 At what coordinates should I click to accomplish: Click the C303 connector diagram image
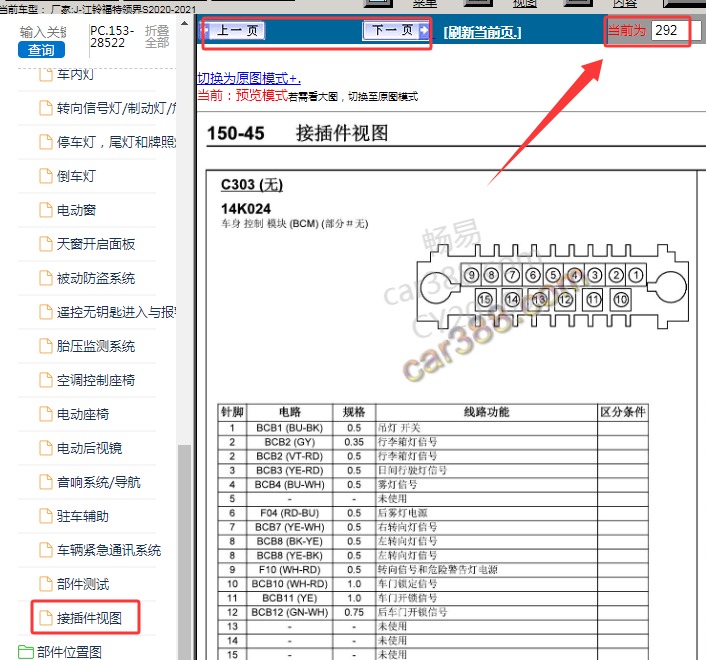click(x=552, y=287)
